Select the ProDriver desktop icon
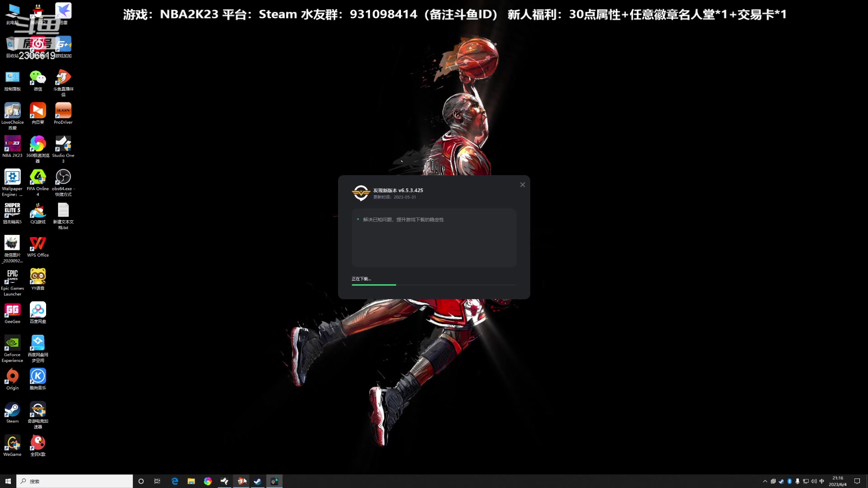This screenshot has height=488, width=868. point(63,114)
